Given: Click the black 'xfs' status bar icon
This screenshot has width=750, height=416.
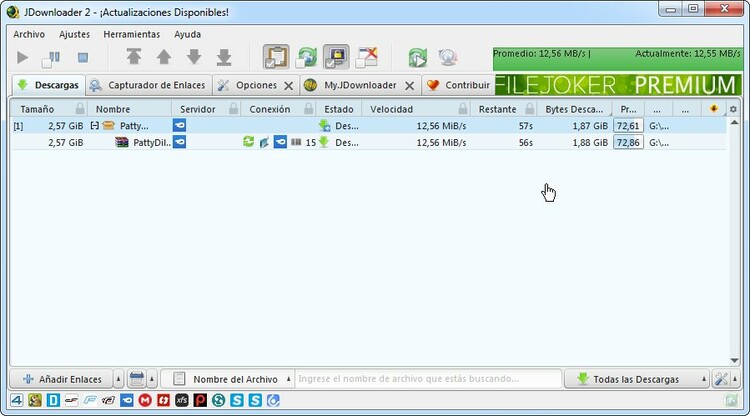Looking at the screenshot, I should pyautogui.click(x=182, y=400).
